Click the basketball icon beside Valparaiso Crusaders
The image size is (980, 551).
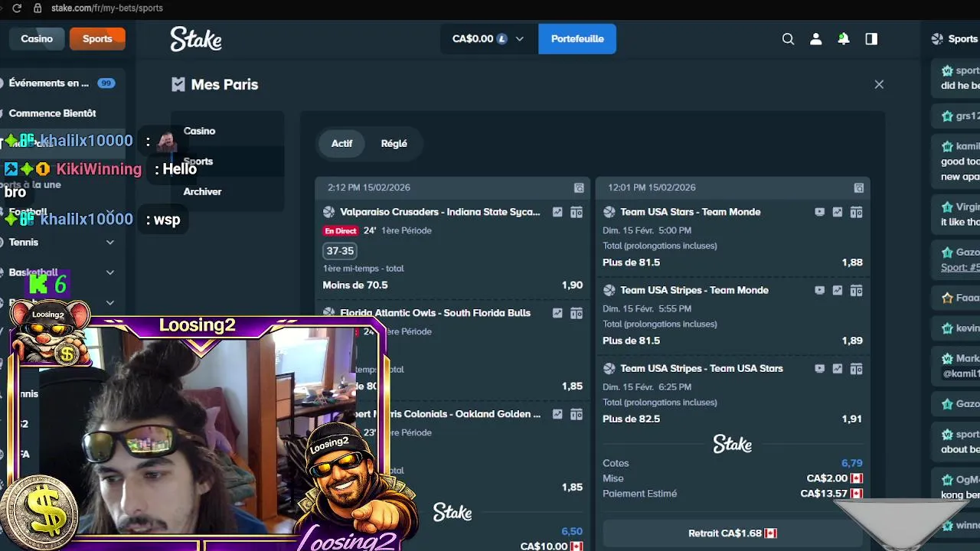329,212
